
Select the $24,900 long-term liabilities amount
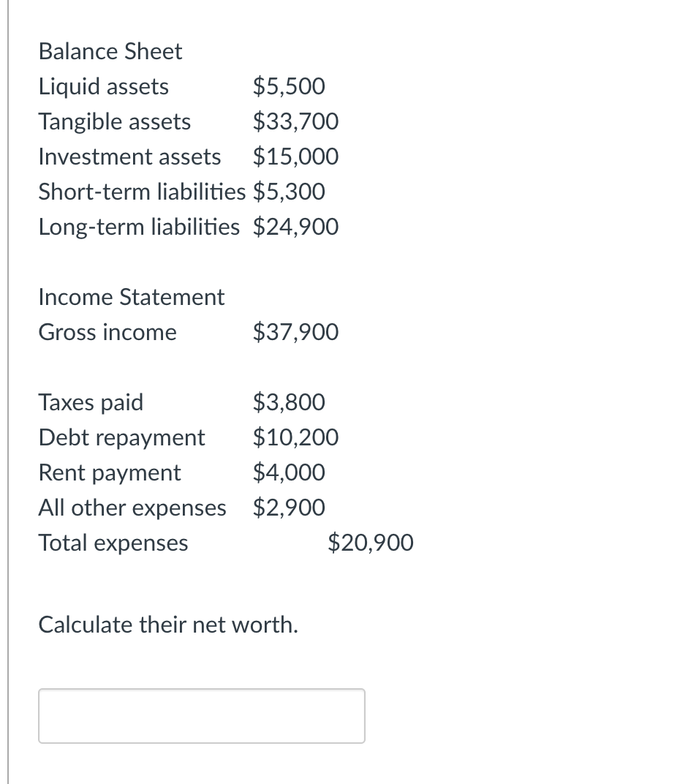295,227
